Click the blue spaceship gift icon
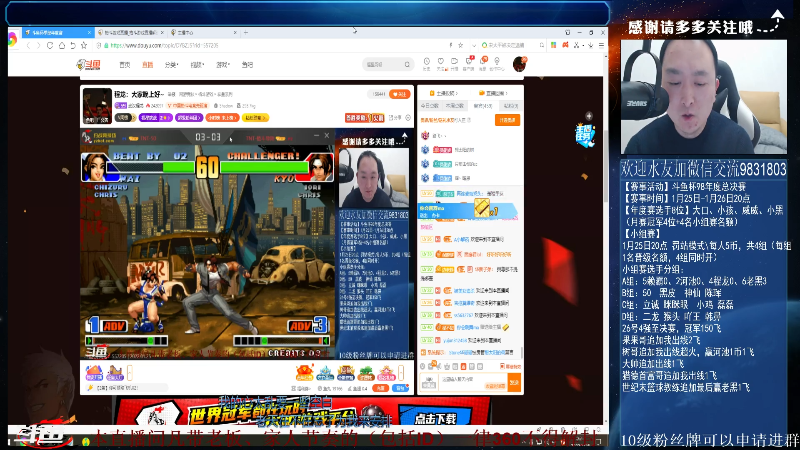Screen dimensions: 800x450 325,373
